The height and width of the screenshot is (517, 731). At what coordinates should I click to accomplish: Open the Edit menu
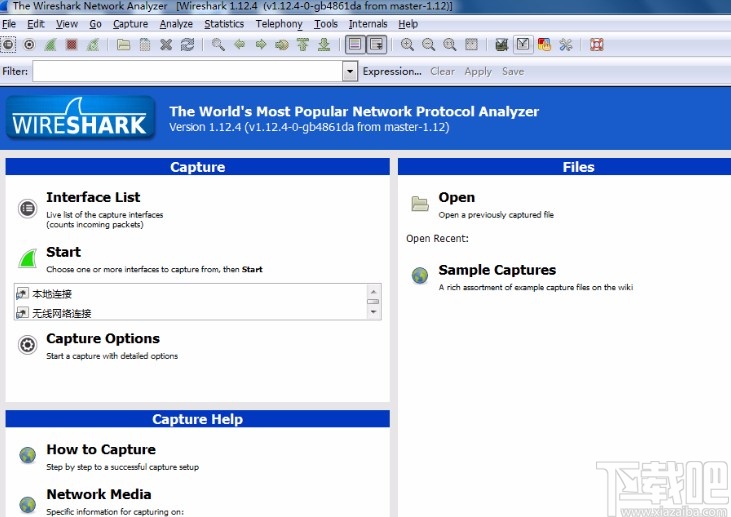pos(35,24)
